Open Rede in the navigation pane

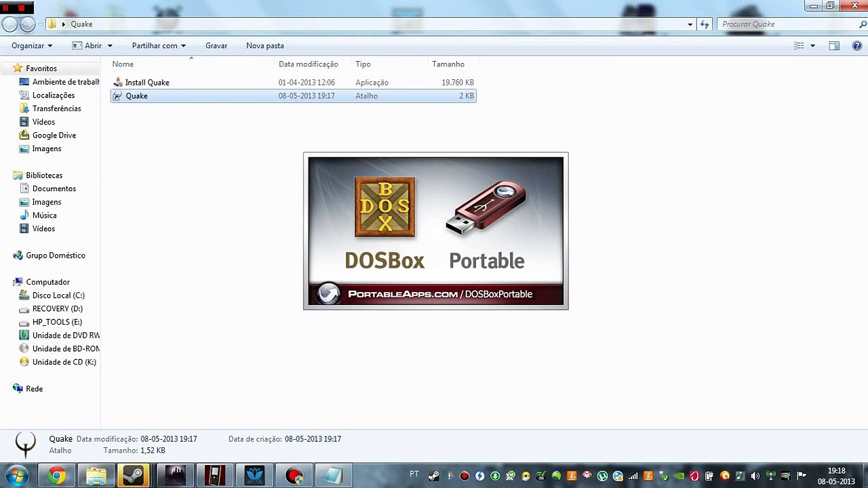(x=34, y=389)
